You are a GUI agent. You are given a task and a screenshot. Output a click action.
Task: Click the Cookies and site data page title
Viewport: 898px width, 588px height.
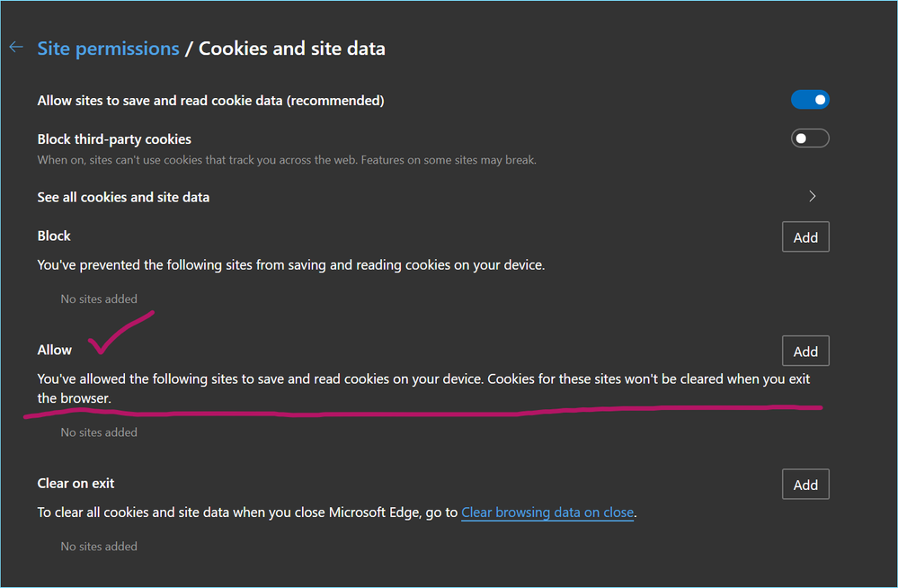pos(291,49)
